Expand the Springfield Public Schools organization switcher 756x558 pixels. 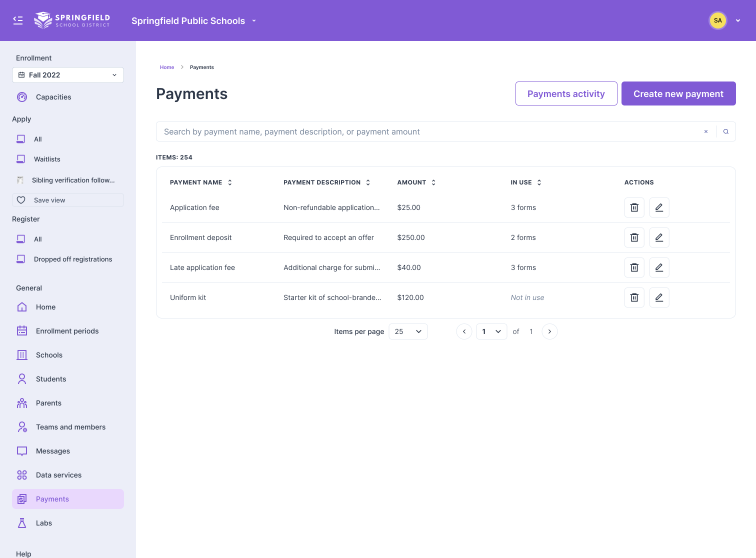coord(194,20)
